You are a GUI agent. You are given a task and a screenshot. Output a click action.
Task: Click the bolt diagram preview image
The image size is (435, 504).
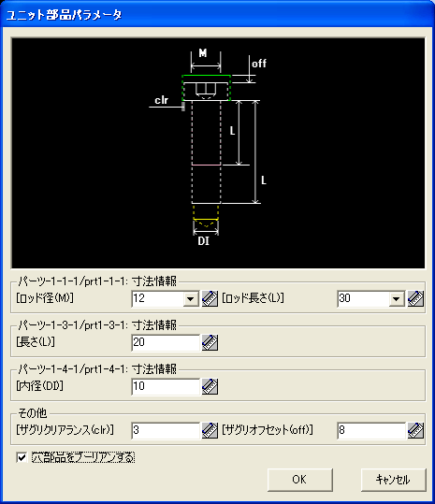pos(218,153)
